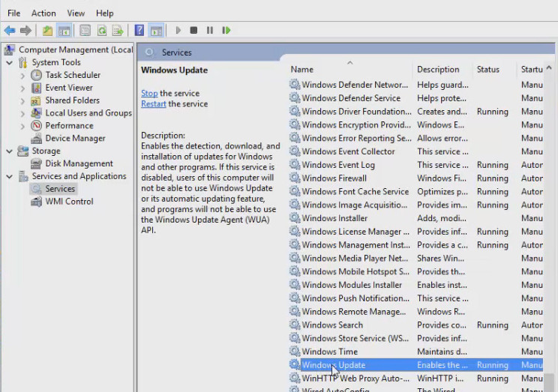This screenshot has width=558, height=392.
Task: Select Disk Management in the tree
Action: 79,163
